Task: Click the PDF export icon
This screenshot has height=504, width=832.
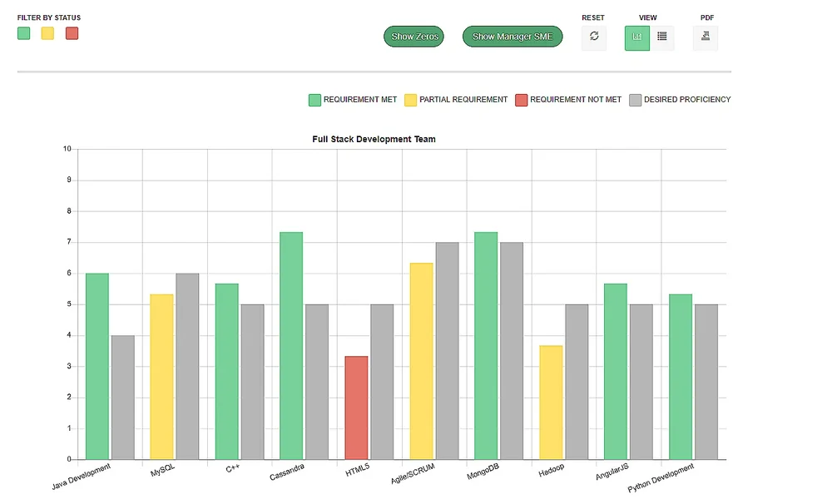Action: [705, 37]
